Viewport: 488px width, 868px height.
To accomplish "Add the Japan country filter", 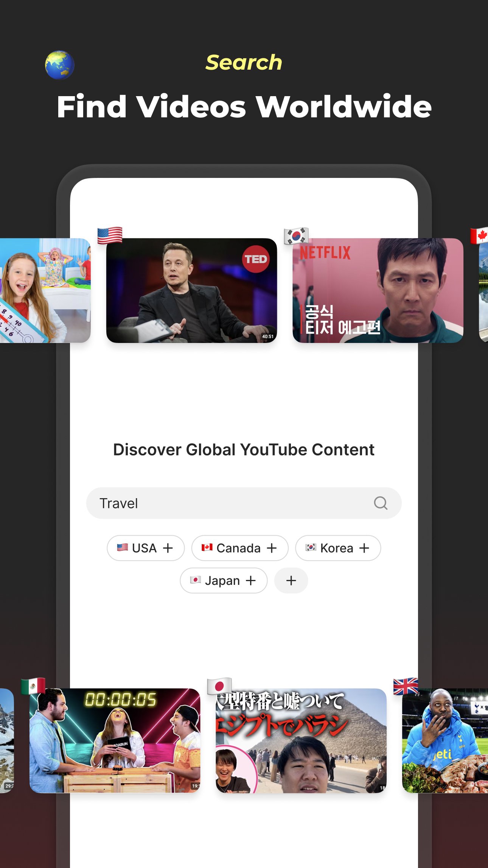I will coord(224,580).
